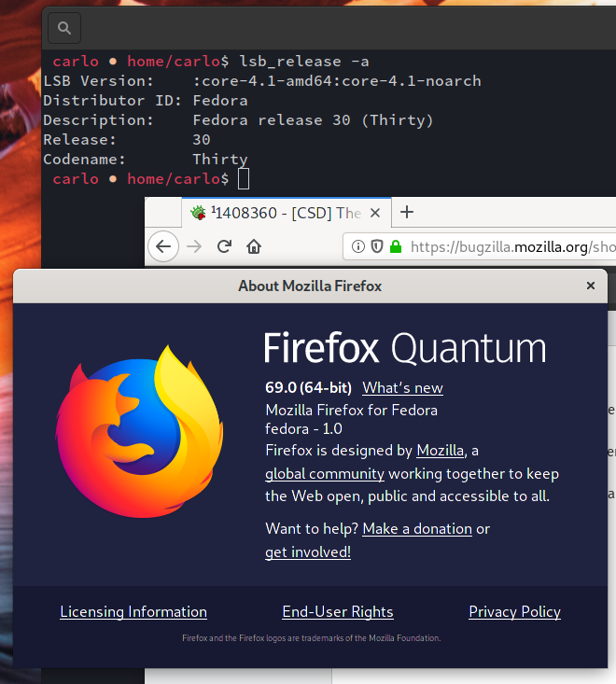The height and width of the screenshot is (684, 616).
Task: Click ':core-4.1-amd64:core-4.1-noarch' terminal text
Action: (x=337, y=80)
